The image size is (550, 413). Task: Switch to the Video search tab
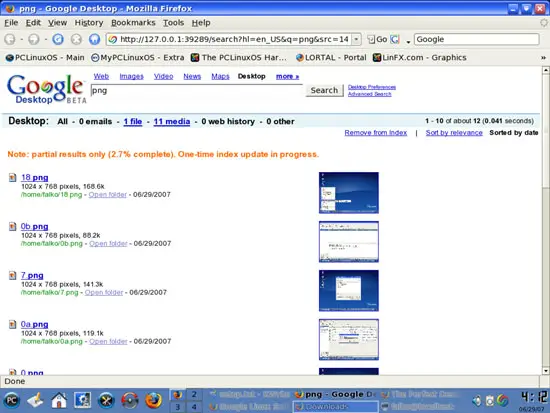point(163,76)
